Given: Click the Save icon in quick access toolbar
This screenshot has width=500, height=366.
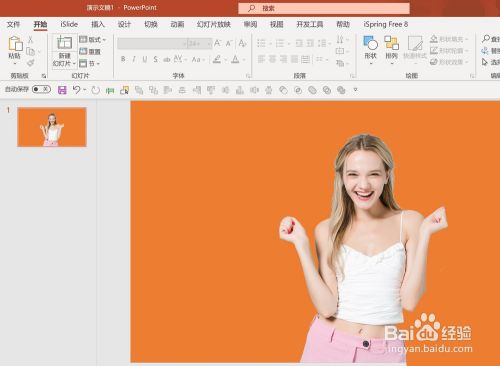Looking at the screenshot, I should click(x=62, y=90).
